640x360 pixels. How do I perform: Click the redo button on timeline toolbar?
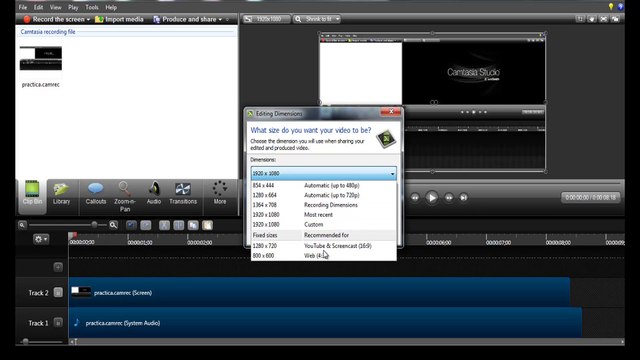[146, 225]
